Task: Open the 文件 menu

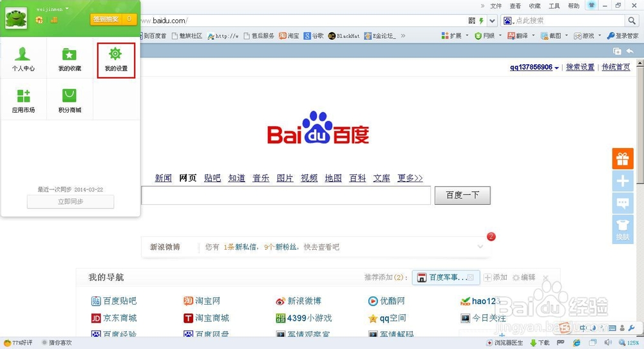Action: click(x=496, y=6)
